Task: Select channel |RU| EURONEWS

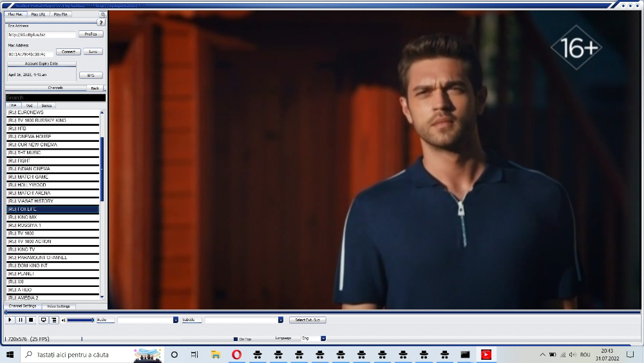Action: (53, 112)
